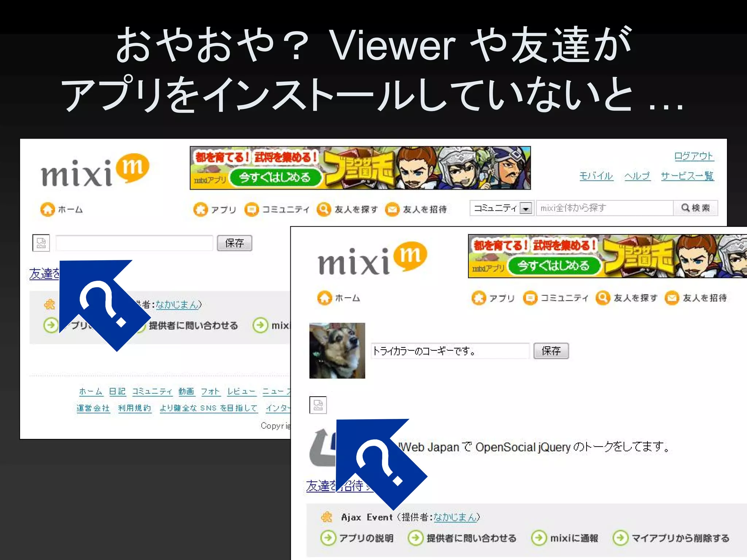
Task: Open the アプリ icon in the front window
Action: (x=479, y=298)
